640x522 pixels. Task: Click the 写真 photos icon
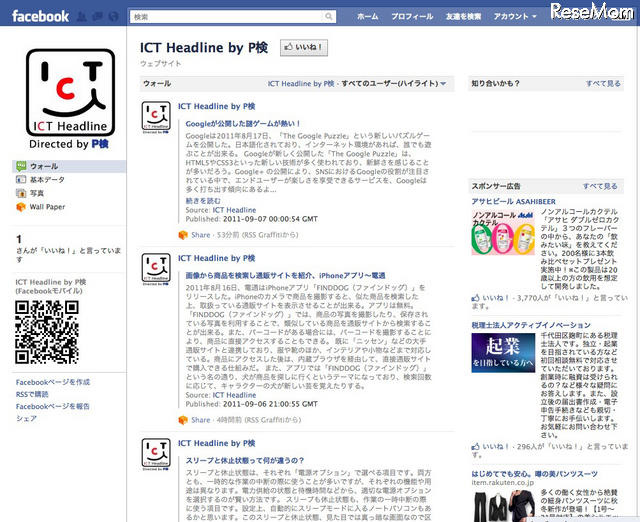[21, 193]
